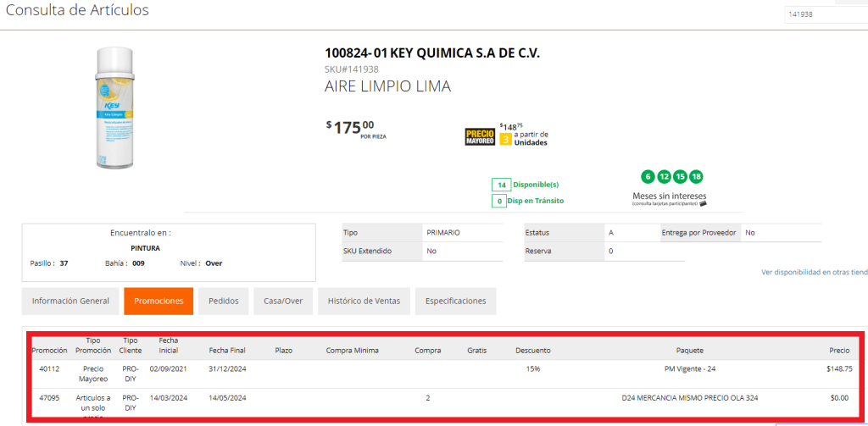Click the credit card icon beside participating cards
This screenshot has height=426, width=868.
[703, 203]
